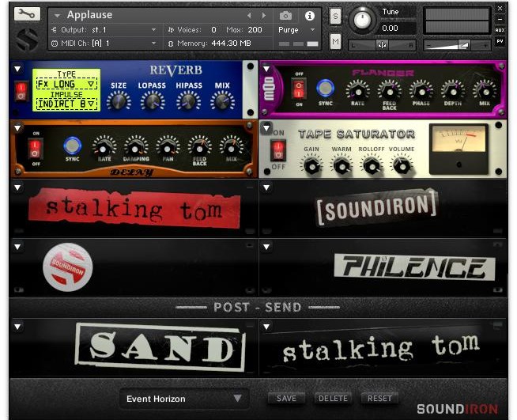517x420 pixels.
Task: Click the Tape Saturator VOLUME knob
Action: click(x=402, y=166)
